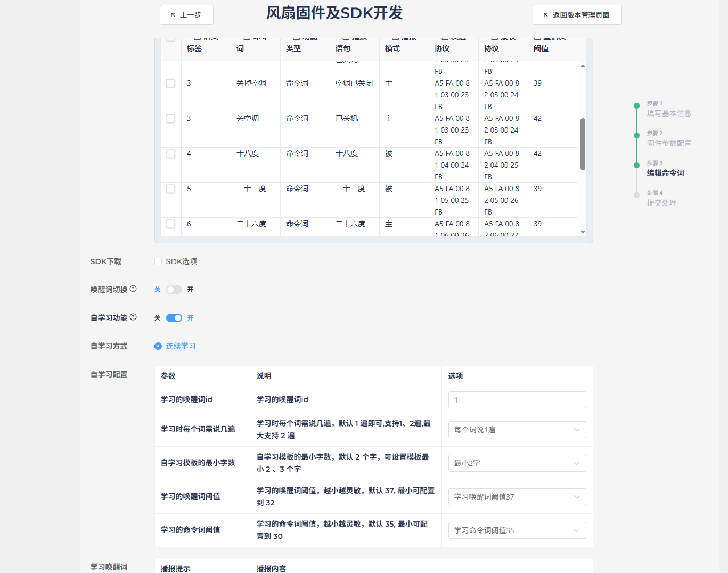Click the 步骤 1 step circle

coord(636,105)
